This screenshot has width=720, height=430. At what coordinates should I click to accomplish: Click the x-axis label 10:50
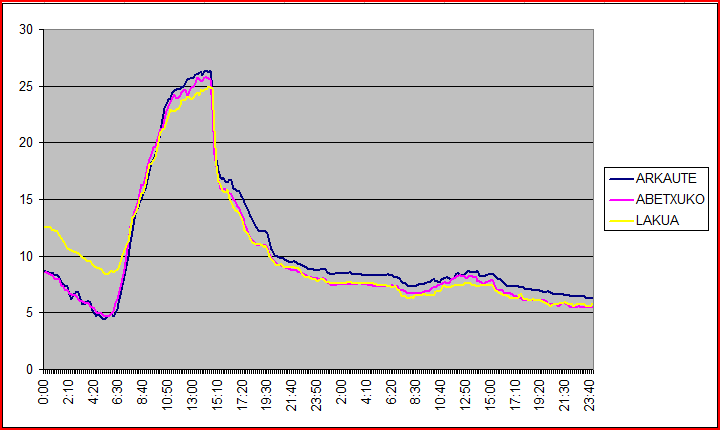168,395
